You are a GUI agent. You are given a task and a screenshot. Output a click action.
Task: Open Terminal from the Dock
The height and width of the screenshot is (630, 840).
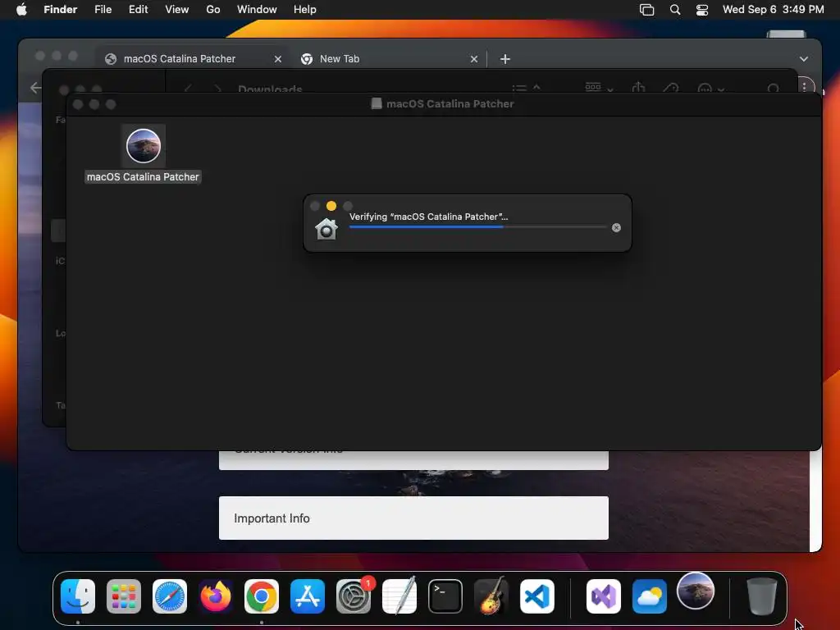[445, 596]
